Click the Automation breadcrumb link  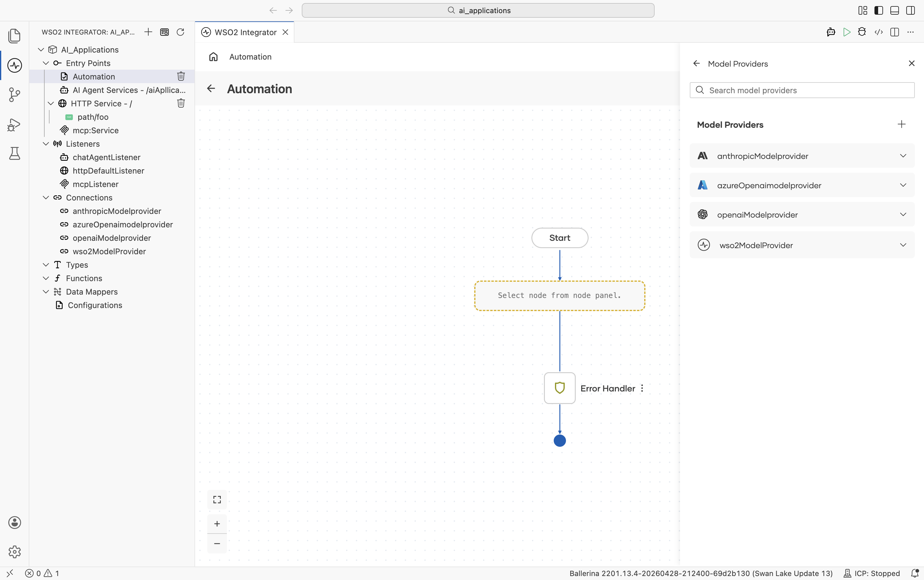(250, 57)
